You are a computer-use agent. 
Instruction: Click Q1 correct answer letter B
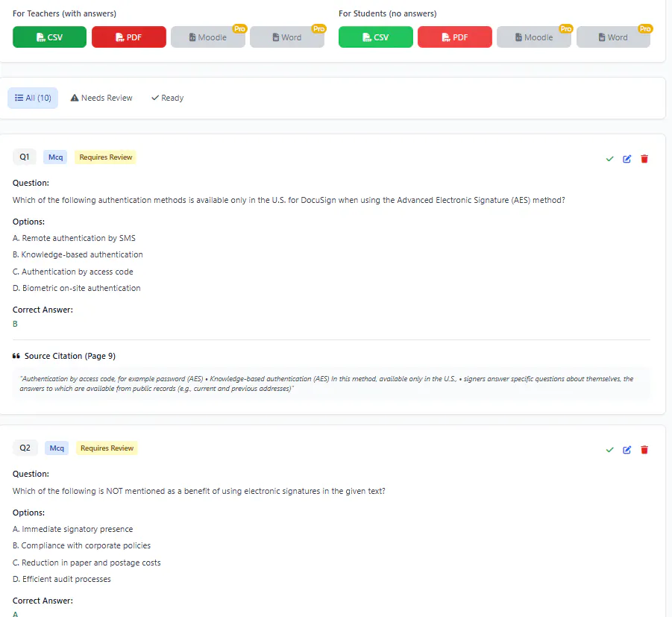point(15,324)
